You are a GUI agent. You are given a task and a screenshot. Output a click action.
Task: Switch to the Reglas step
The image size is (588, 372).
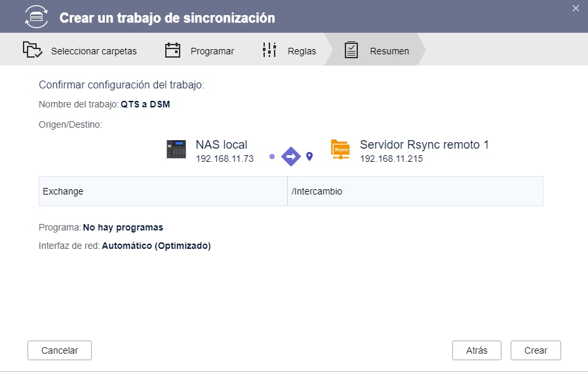point(302,51)
